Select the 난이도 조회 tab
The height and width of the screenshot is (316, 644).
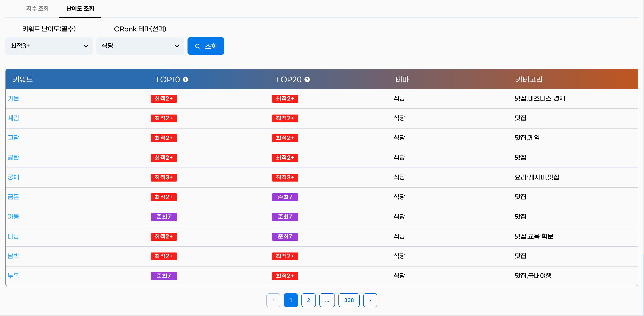pyautogui.click(x=80, y=9)
